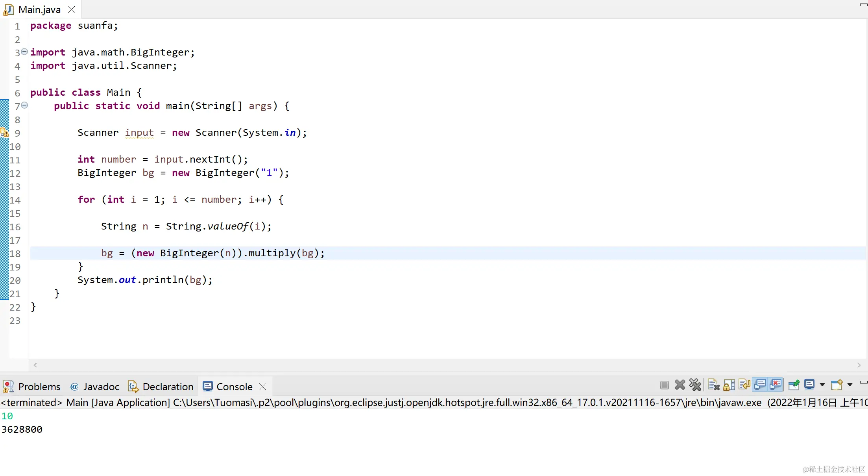Toggle Word Wrap in console toolbar
This screenshot has height=476, width=868.
click(x=744, y=385)
